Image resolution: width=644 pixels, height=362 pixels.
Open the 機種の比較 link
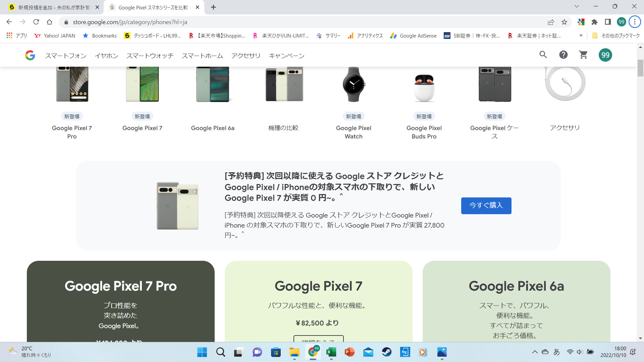coord(283,128)
